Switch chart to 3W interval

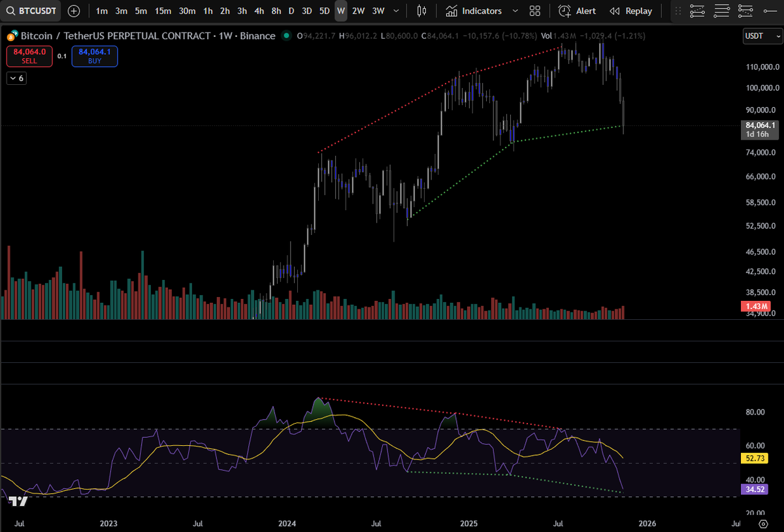click(378, 10)
